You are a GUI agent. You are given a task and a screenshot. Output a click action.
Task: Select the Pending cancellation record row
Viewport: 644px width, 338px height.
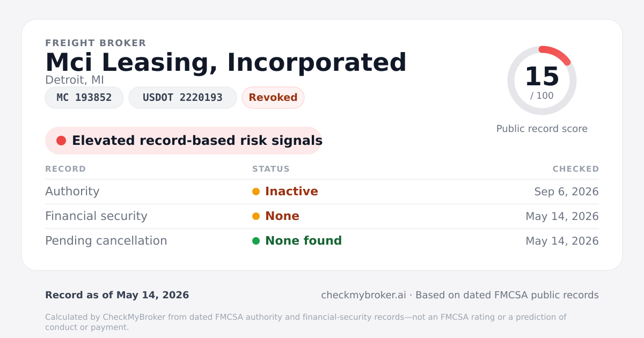[x=322, y=241]
